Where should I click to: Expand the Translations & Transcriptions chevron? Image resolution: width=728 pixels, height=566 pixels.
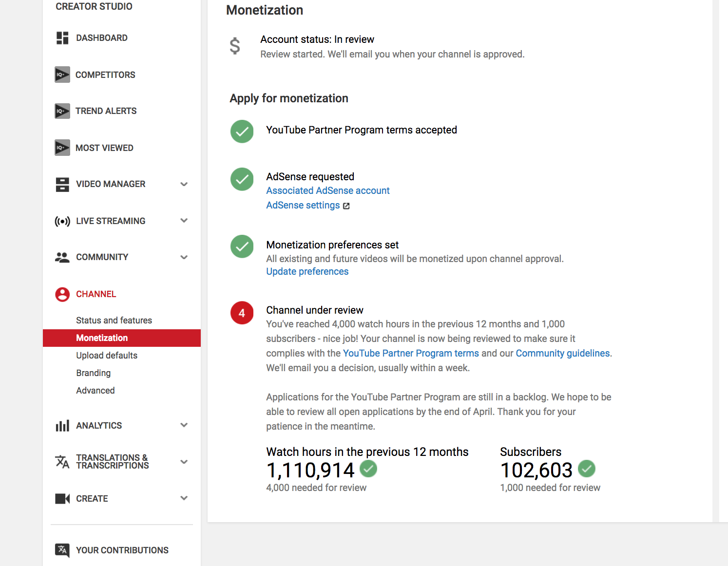click(x=184, y=462)
